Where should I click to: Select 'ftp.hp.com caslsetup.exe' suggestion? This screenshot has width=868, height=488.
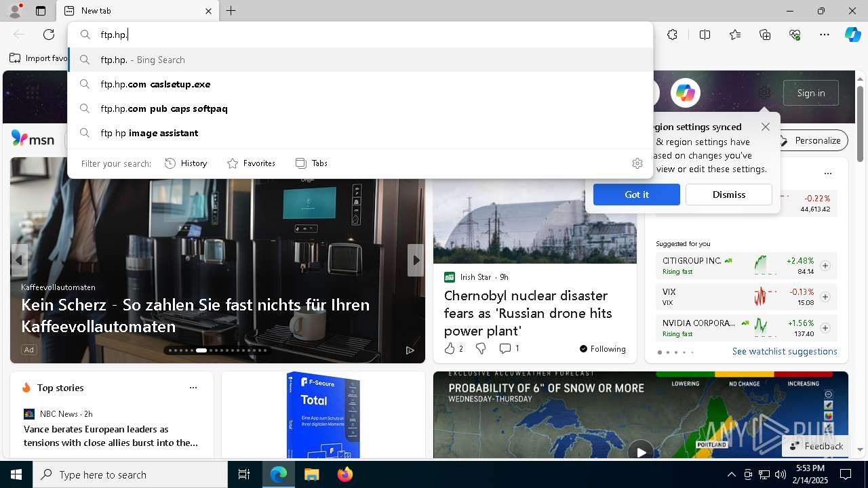pos(360,84)
